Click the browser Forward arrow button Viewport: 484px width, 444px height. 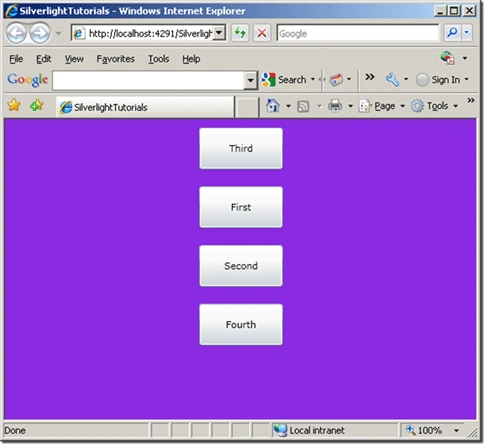pos(40,33)
